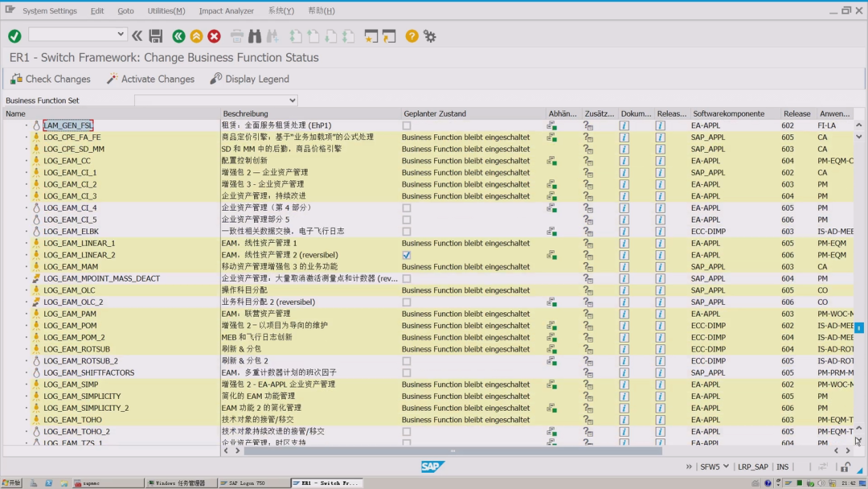Image resolution: width=868 pixels, height=489 pixels.
Task: Click into the command input field
Action: [x=72, y=35]
